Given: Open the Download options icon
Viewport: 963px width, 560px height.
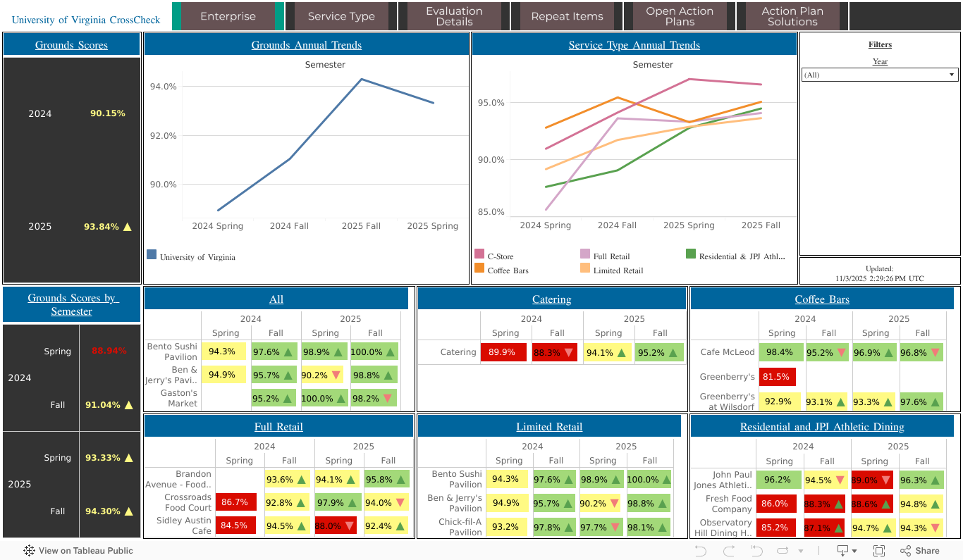Looking at the screenshot, I should (846, 550).
